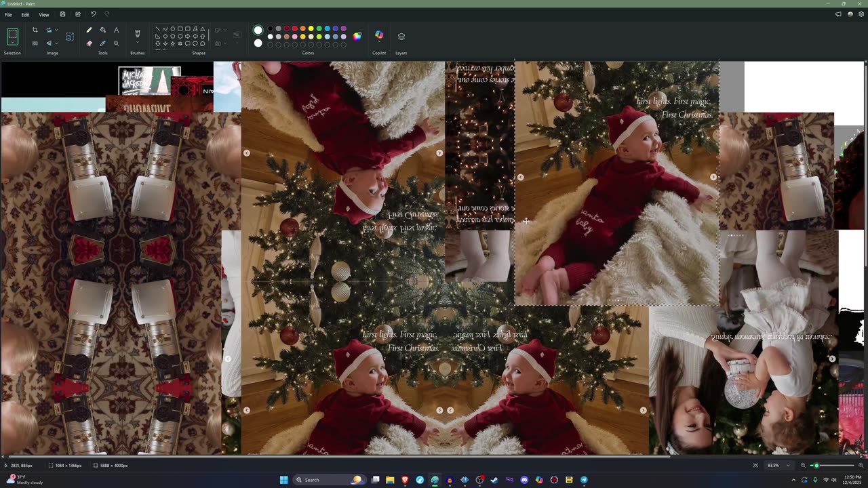Screen dimensions: 868x488
Task: Open the Edit menu
Action: point(25,14)
